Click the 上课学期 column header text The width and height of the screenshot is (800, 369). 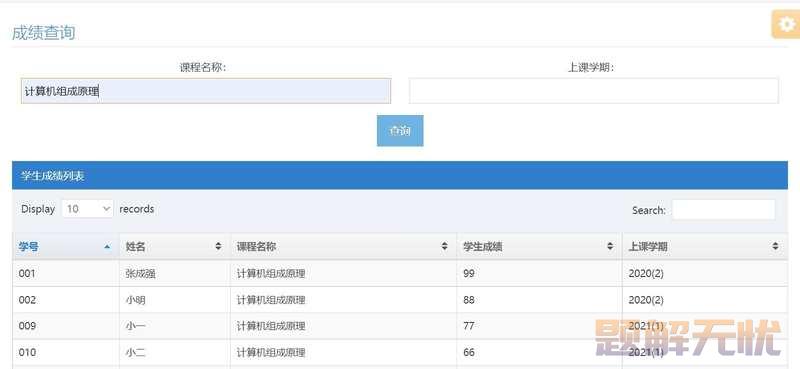tap(648, 247)
